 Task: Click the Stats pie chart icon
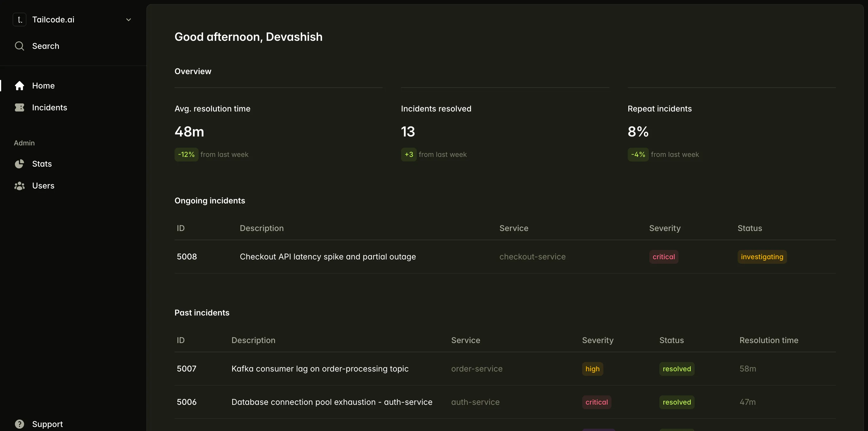(x=20, y=164)
